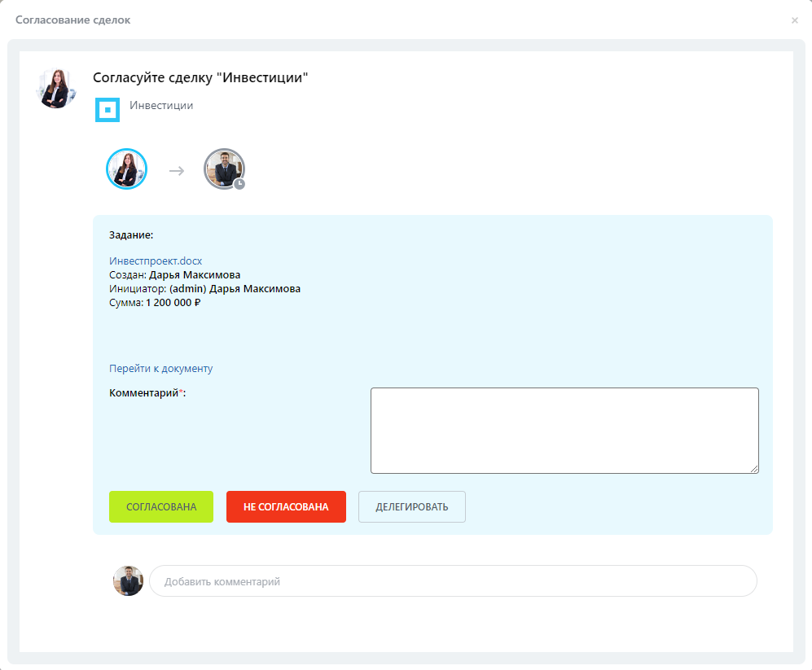Click the Согласование сделок window title
This screenshot has width=812, height=670.
pyautogui.click(x=73, y=20)
